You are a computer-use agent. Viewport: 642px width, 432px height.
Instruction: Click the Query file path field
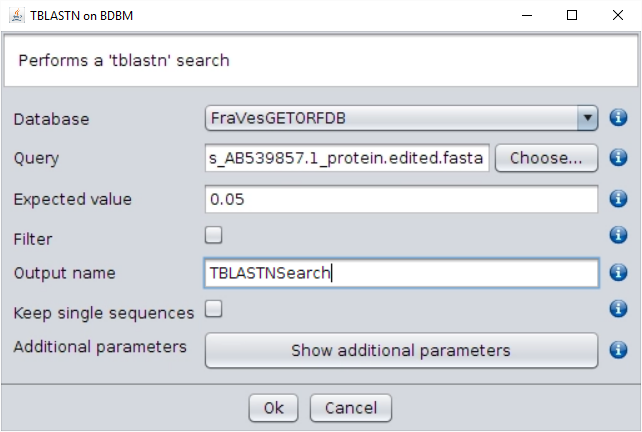(347, 158)
